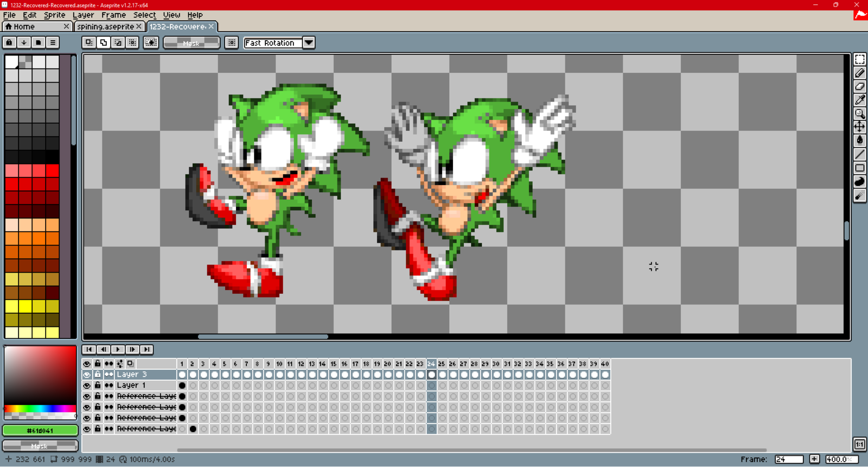Select the Eraser tool
Image resolution: width=868 pixels, height=467 pixels.
[x=860, y=86]
